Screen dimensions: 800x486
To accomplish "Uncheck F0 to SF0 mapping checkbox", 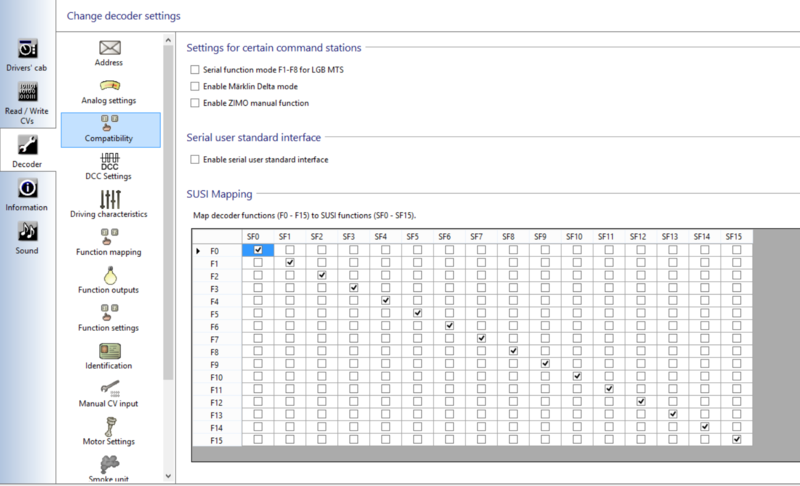I will [258, 250].
